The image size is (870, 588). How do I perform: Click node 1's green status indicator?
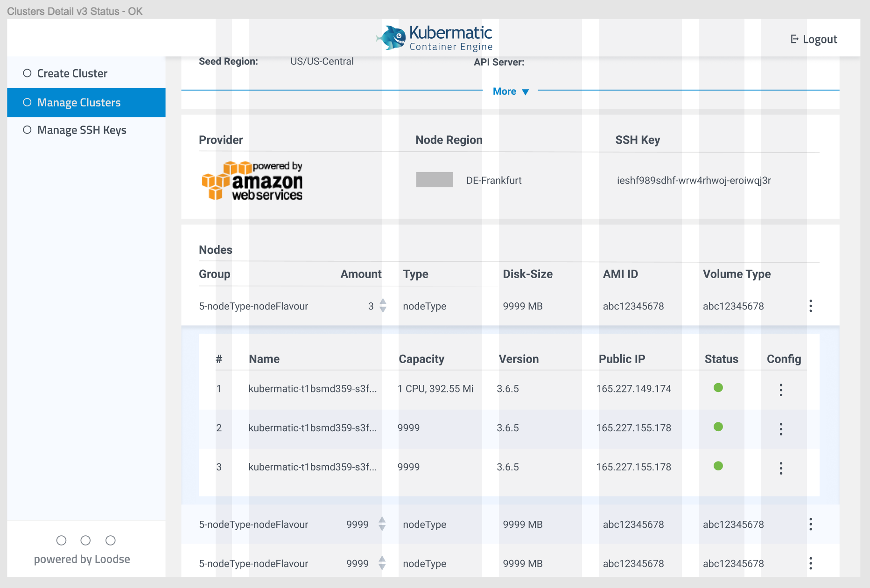[719, 388]
